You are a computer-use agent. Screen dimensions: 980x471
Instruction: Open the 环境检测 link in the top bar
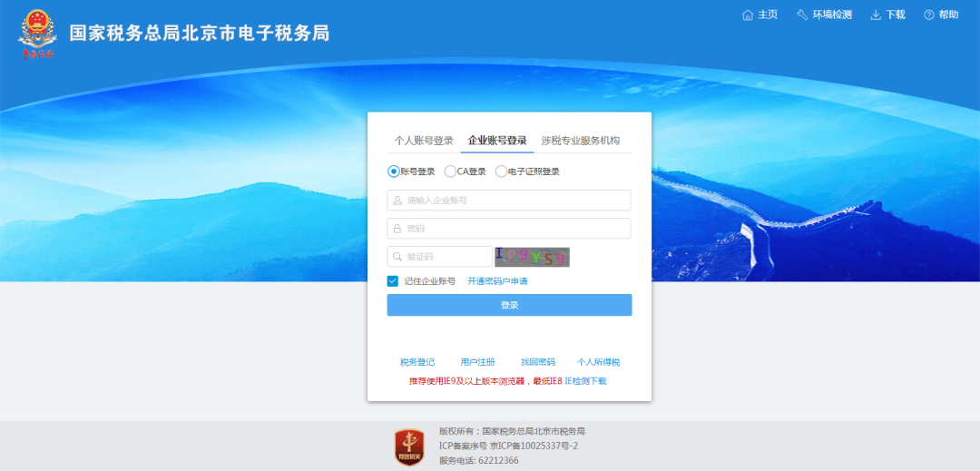(x=832, y=15)
